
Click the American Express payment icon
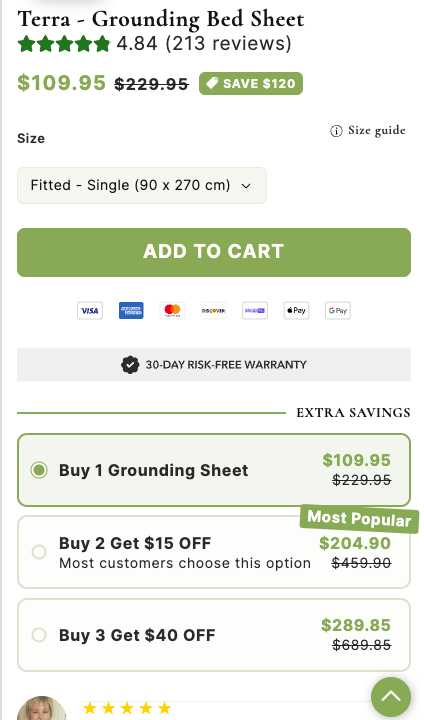click(131, 311)
